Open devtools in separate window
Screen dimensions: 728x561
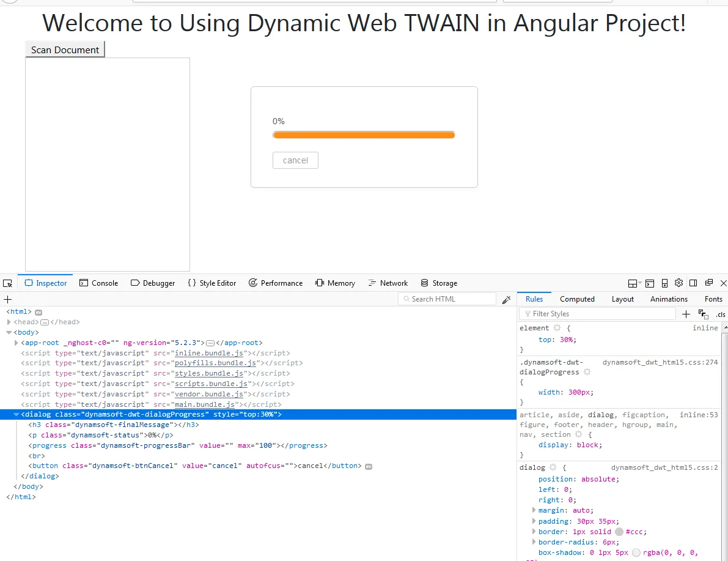(709, 283)
